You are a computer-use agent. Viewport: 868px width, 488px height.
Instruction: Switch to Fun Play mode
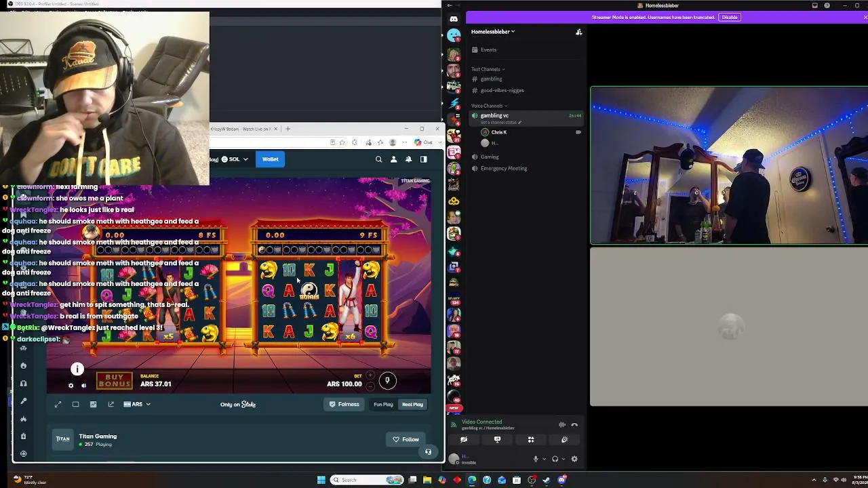click(383, 405)
